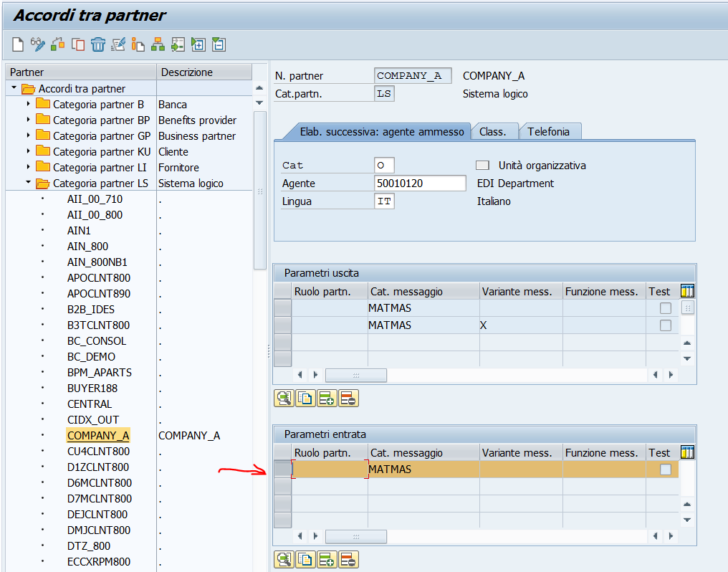Expand Categoria partner KU node
This screenshot has height=572, width=728.
pos(29,151)
